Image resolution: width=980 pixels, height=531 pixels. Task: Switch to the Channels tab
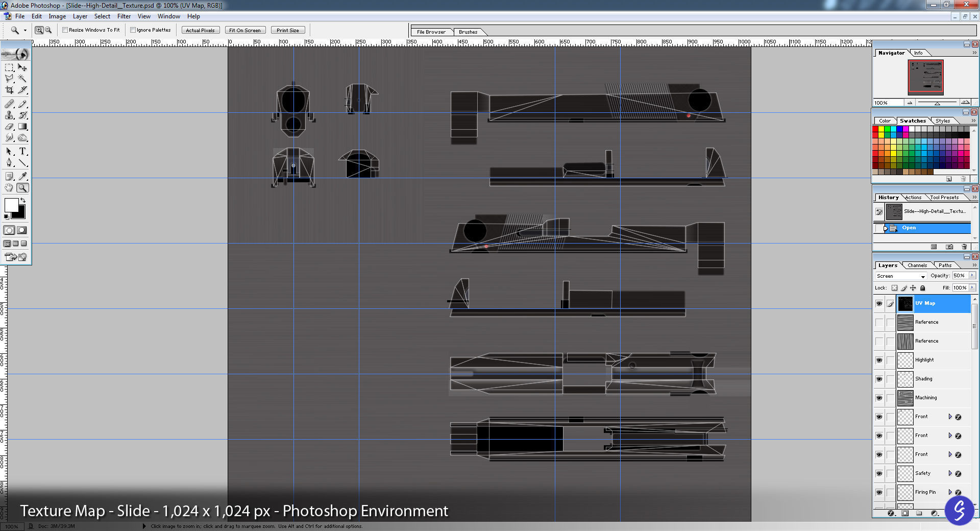[917, 265]
